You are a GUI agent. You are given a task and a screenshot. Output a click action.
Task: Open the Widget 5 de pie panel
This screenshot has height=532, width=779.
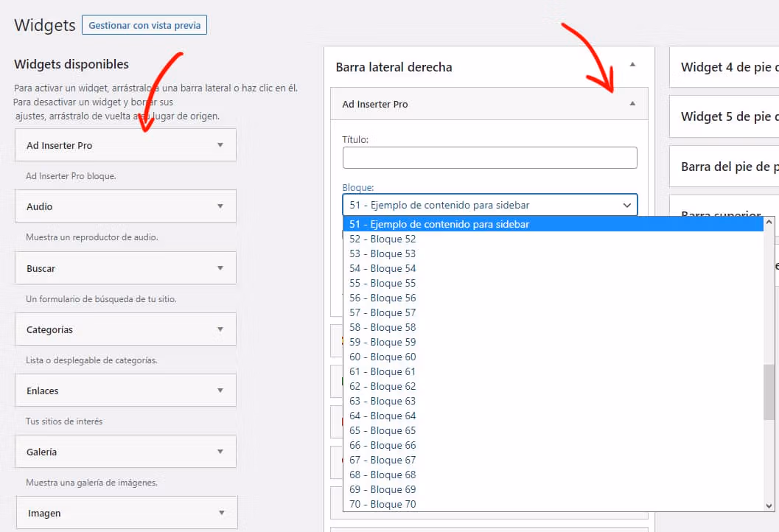pyautogui.click(x=724, y=116)
